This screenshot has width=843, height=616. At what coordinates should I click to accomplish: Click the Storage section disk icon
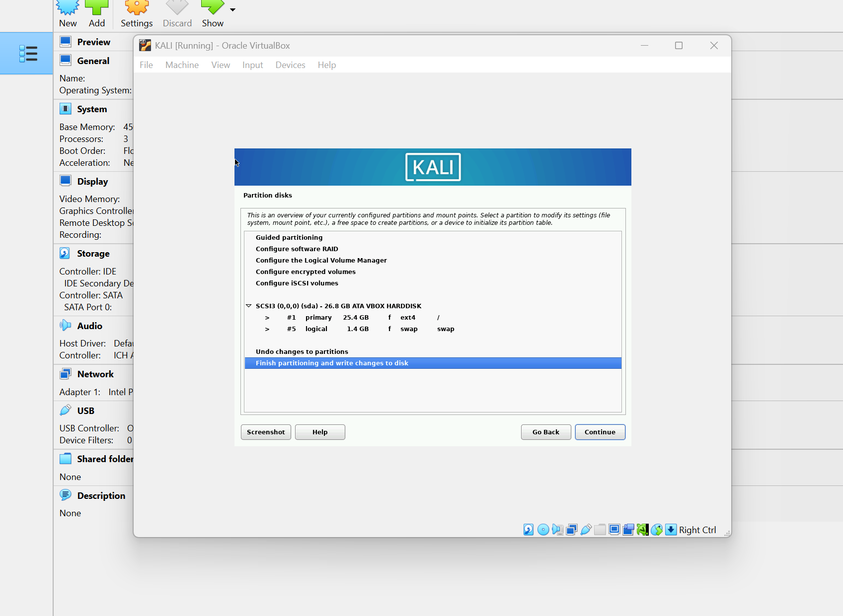pyautogui.click(x=65, y=253)
